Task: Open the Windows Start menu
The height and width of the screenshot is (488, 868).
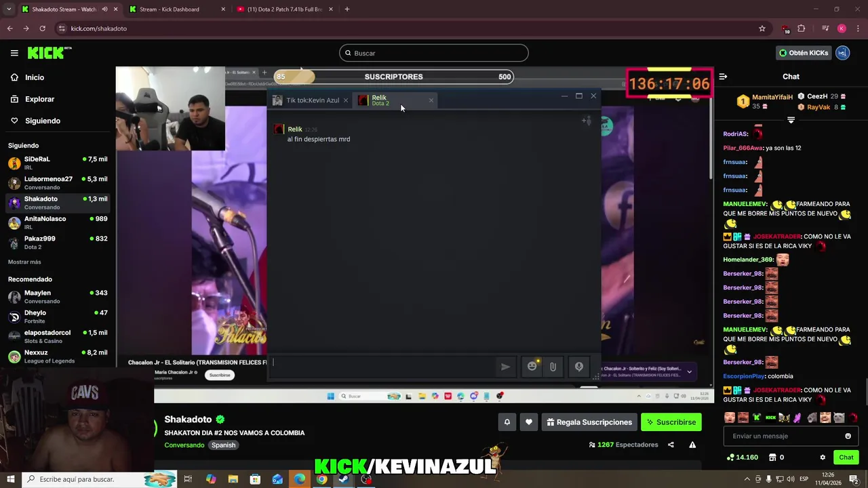Action: (x=10, y=479)
